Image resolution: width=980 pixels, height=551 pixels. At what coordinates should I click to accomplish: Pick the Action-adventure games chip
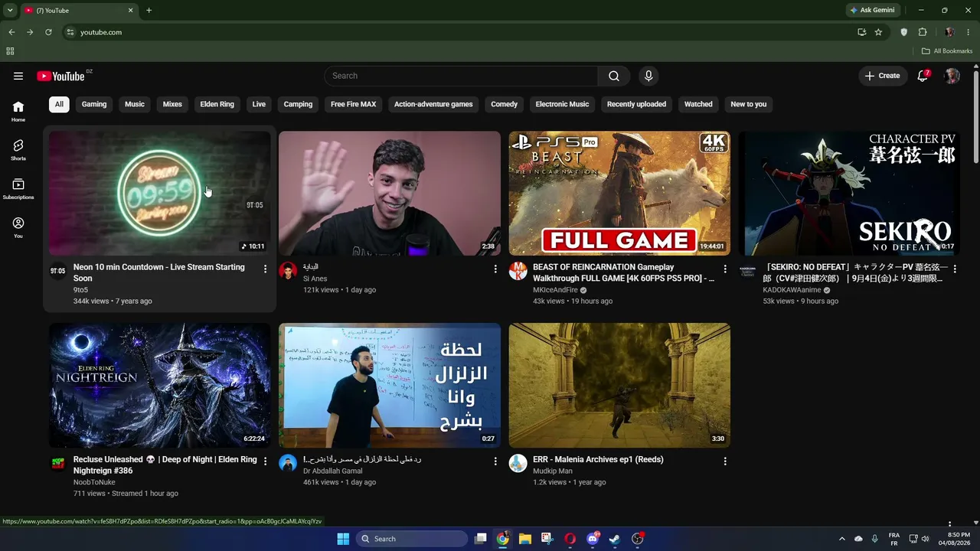(433, 104)
